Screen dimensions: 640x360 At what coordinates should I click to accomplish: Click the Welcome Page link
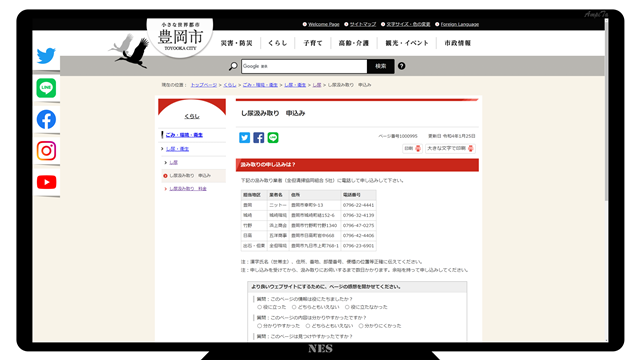324,24
